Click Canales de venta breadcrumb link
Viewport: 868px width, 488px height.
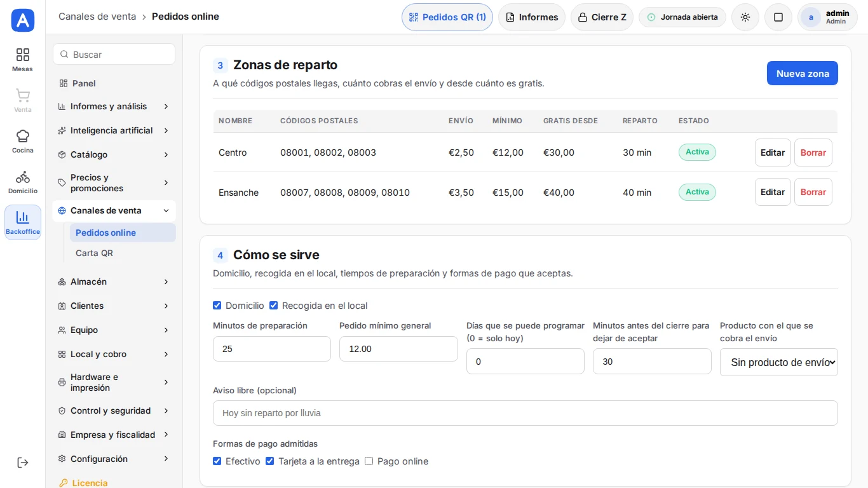[97, 17]
